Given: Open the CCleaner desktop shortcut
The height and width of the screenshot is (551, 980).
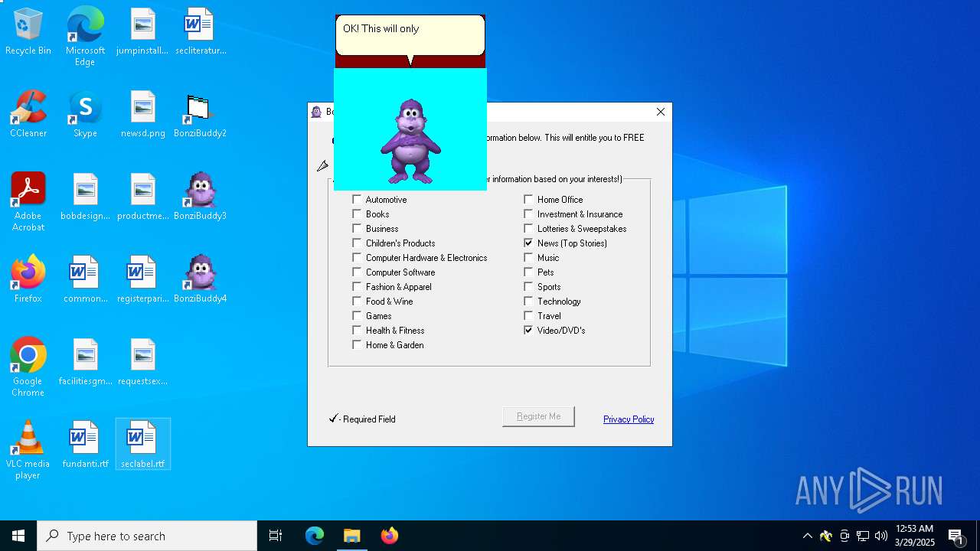Looking at the screenshot, I should pos(28,115).
